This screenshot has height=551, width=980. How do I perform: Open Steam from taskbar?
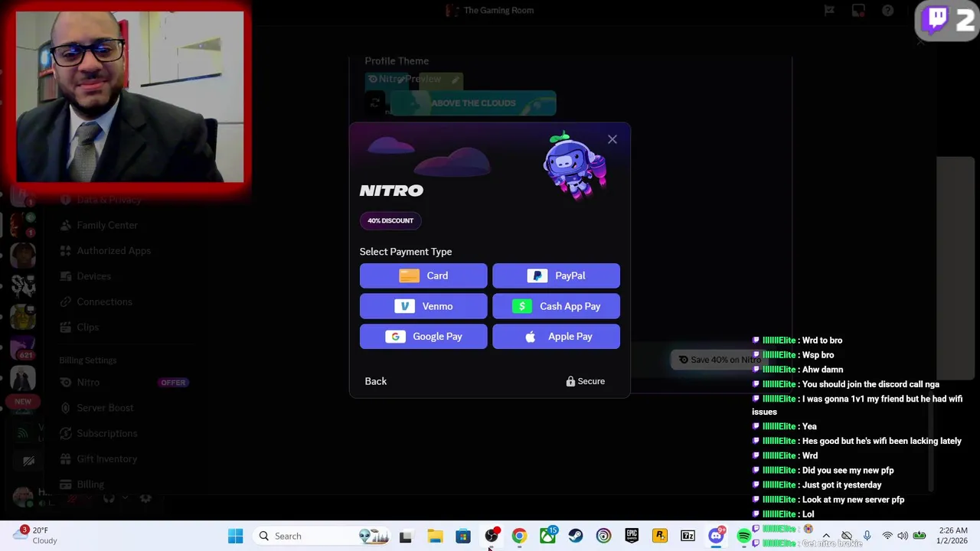[576, 536]
